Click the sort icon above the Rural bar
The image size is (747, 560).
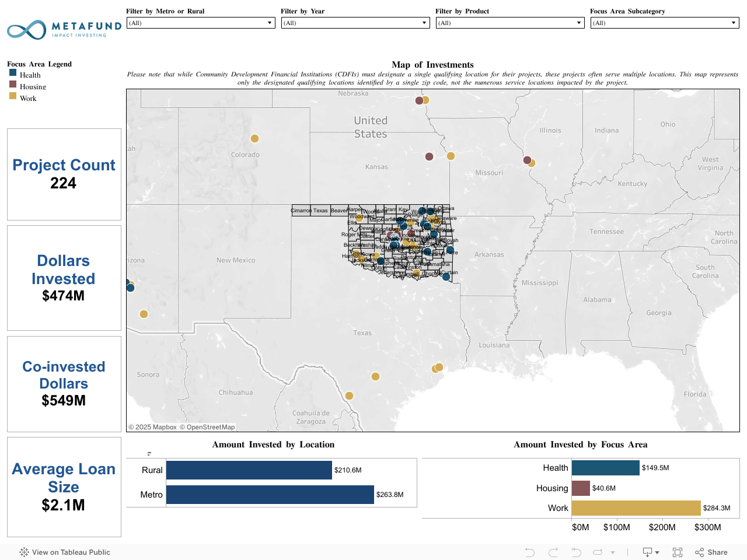149,453
